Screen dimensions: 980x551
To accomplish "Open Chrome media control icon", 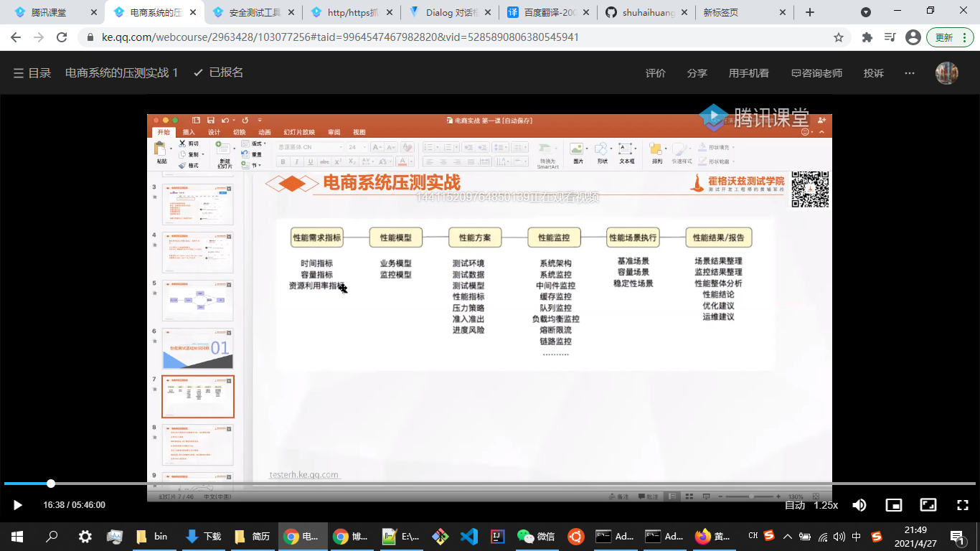I will [890, 37].
